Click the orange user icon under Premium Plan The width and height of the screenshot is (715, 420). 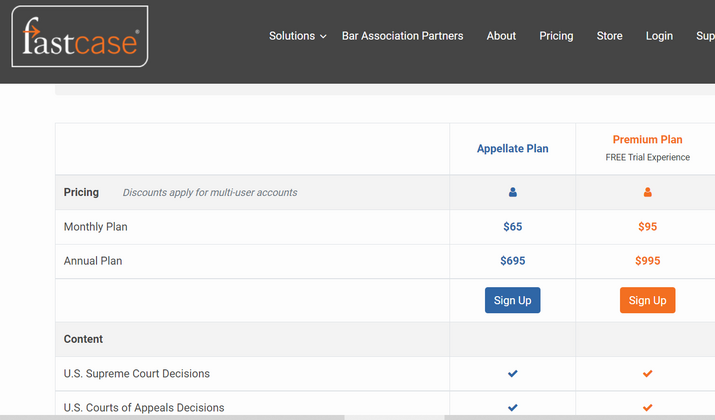647,192
